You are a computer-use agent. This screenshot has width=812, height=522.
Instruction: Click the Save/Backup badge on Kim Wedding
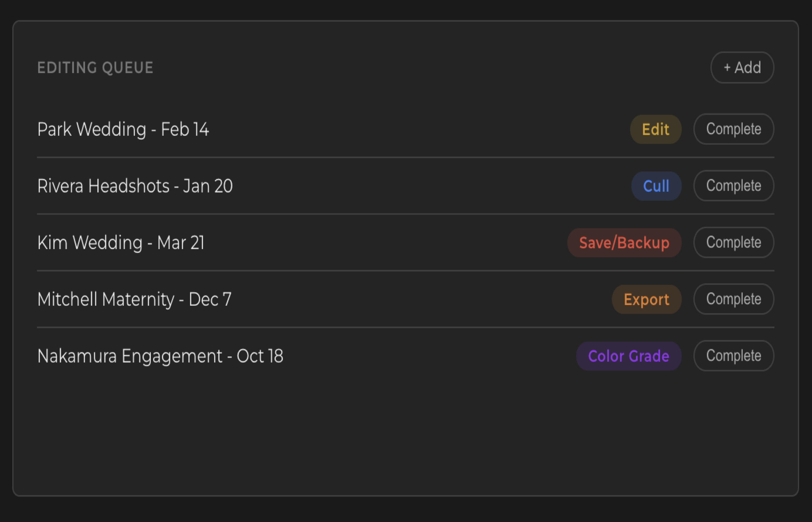[x=624, y=242]
